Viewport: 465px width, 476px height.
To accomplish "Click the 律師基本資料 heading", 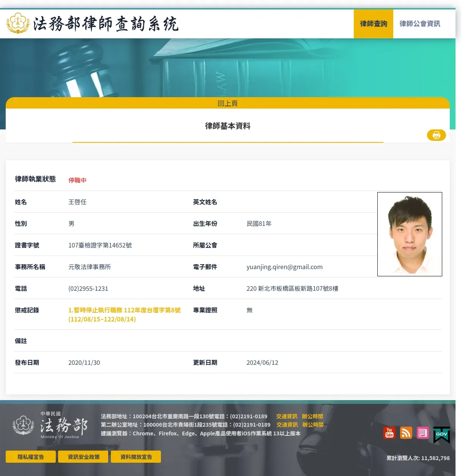I will 228,126.
